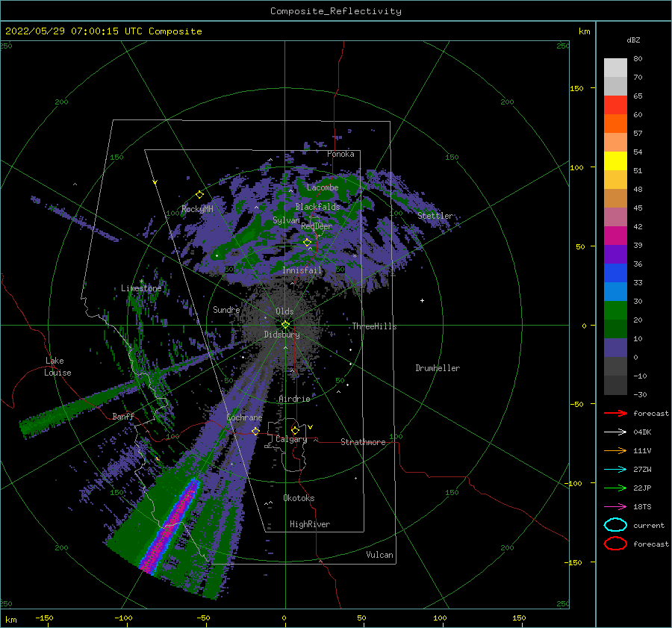Screen dimensions: 672x628
Task: Click the Sylvan label
Action: tap(286, 220)
